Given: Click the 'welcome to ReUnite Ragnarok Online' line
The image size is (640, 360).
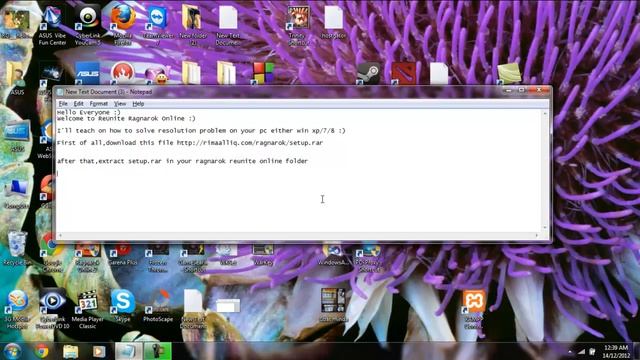Looking at the screenshot, I should point(126,118).
